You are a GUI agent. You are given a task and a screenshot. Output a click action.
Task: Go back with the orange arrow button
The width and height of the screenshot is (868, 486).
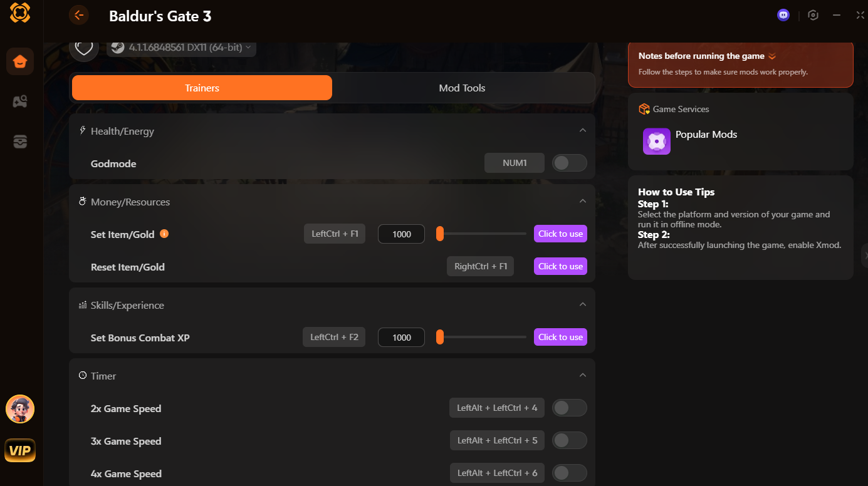79,15
